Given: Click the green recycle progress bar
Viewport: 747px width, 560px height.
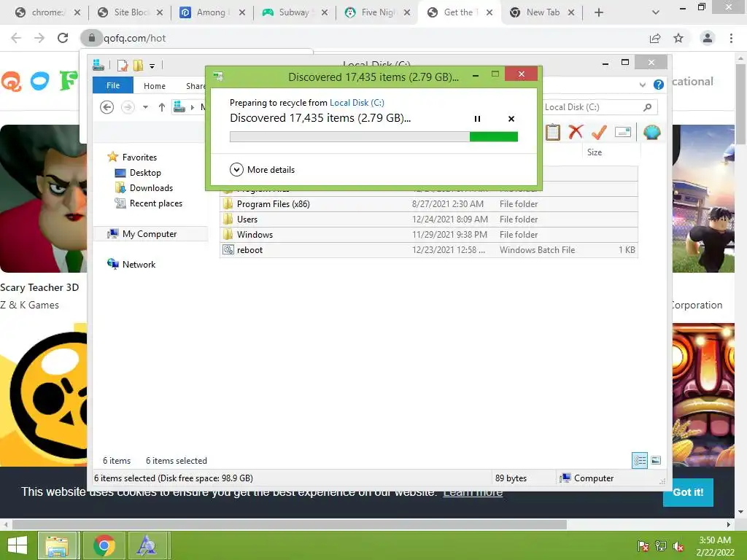Looking at the screenshot, I should 373,136.
